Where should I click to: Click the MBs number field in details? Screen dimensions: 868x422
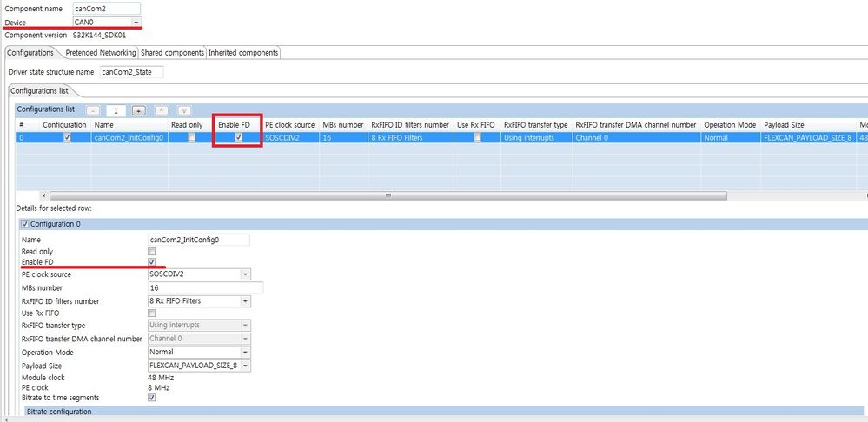pos(205,288)
